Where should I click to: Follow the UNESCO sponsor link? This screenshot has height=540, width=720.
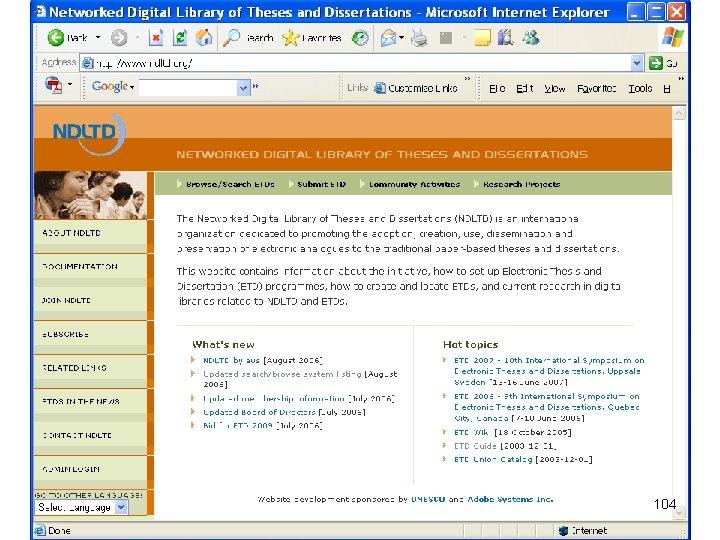[x=428, y=499]
